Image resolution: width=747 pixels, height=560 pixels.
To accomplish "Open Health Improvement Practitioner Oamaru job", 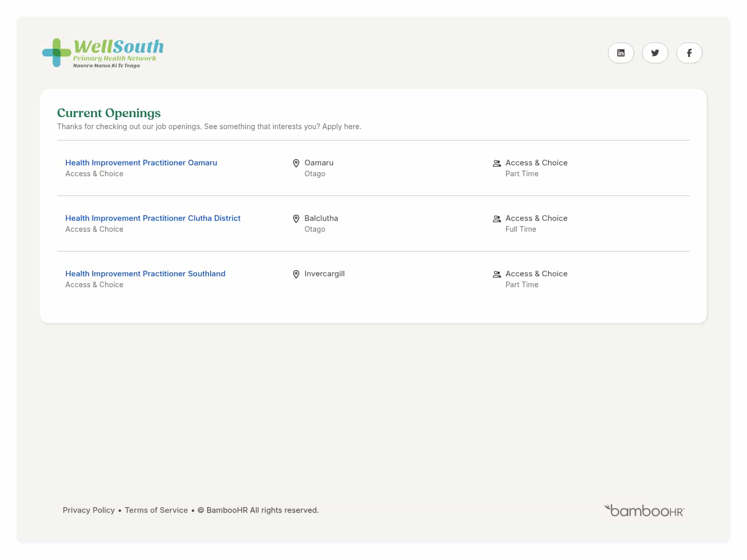I will [141, 163].
